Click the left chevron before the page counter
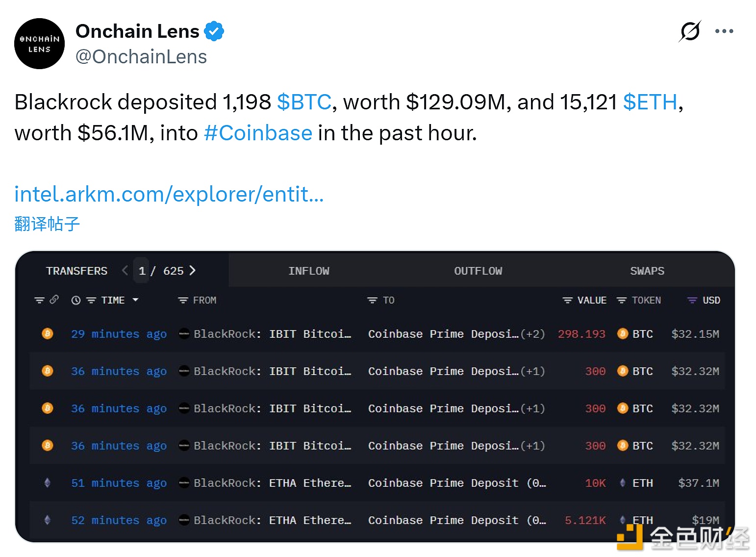Screen dimensions: 756x557 [x=125, y=270]
